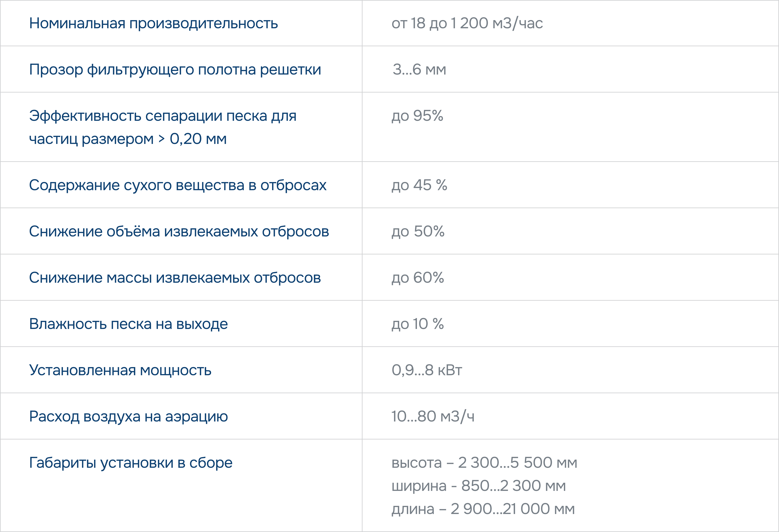Select the "до 10 %" value
Image resolution: width=779 pixels, height=532 pixels.
[418, 324]
